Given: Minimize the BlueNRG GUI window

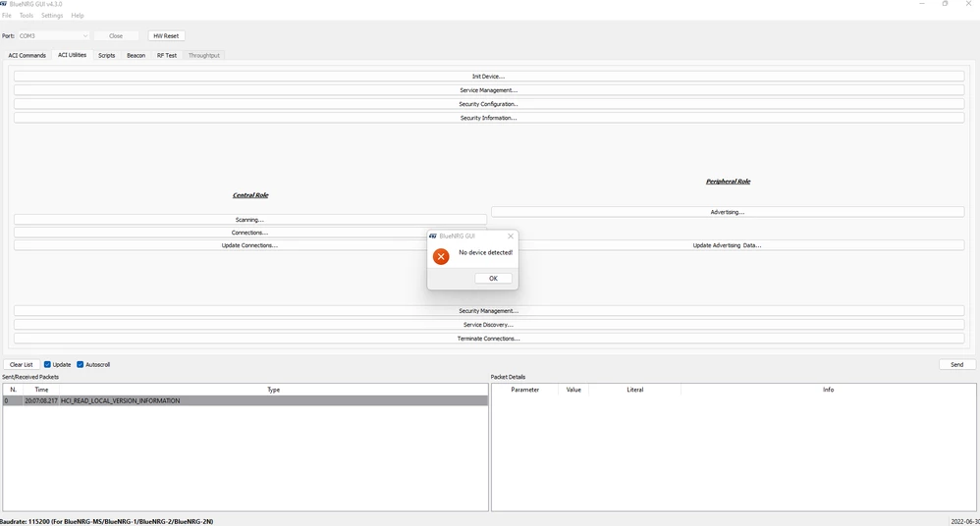Looking at the screenshot, I should 922,4.
